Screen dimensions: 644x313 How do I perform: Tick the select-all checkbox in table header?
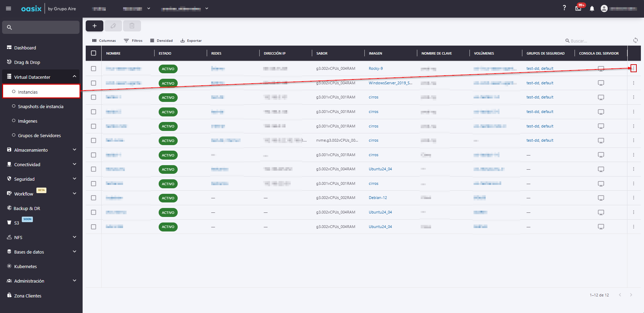click(x=94, y=53)
